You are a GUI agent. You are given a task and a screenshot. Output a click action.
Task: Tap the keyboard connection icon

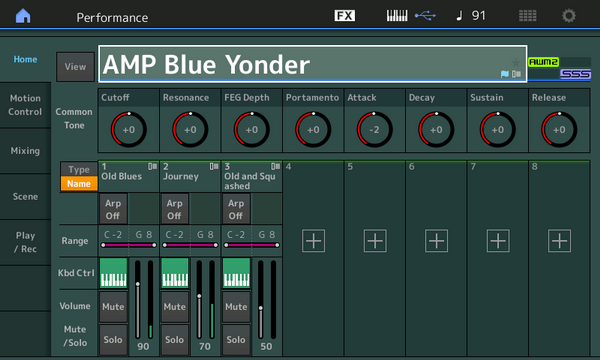(x=397, y=16)
